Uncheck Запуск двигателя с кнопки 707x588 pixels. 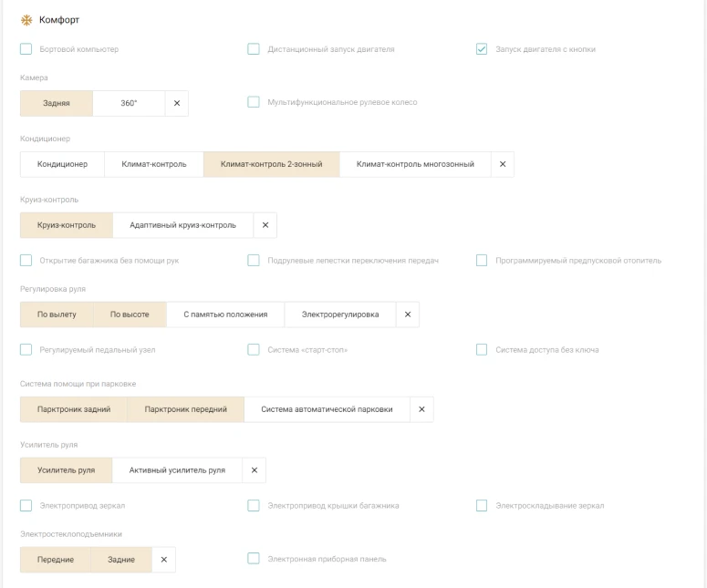[x=482, y=49]
